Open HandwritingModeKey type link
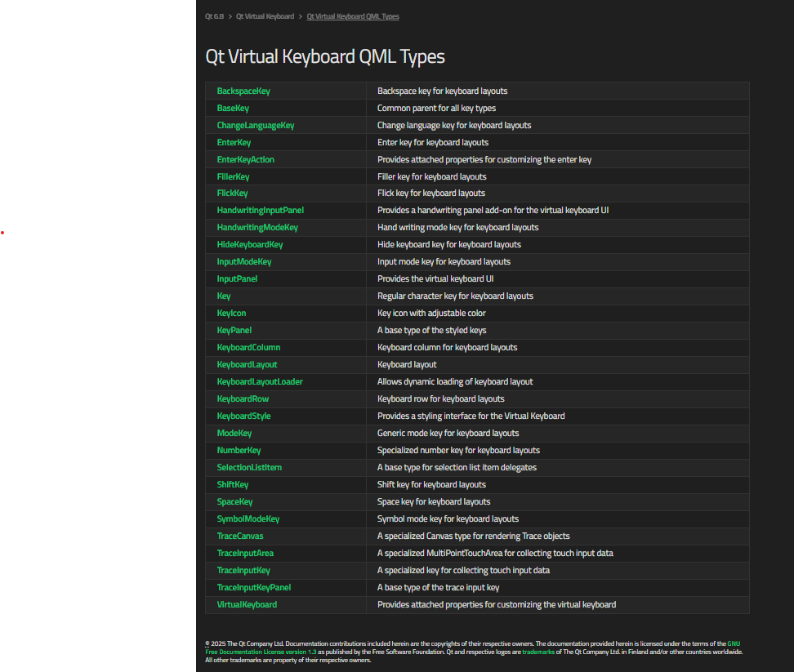This screenshot has width=794, height=672. coord(257,228)
